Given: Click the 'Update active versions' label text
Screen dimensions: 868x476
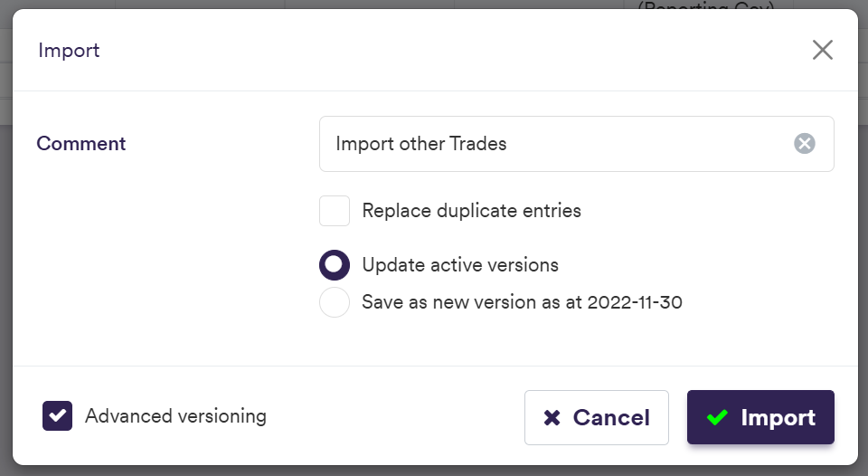Looking at the screenshot, I should [x=459, y=265].
